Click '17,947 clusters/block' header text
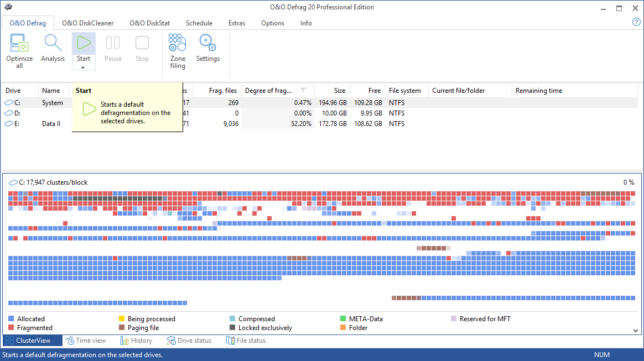The width and height of the screenshot is (644, 361). point(57,182)
